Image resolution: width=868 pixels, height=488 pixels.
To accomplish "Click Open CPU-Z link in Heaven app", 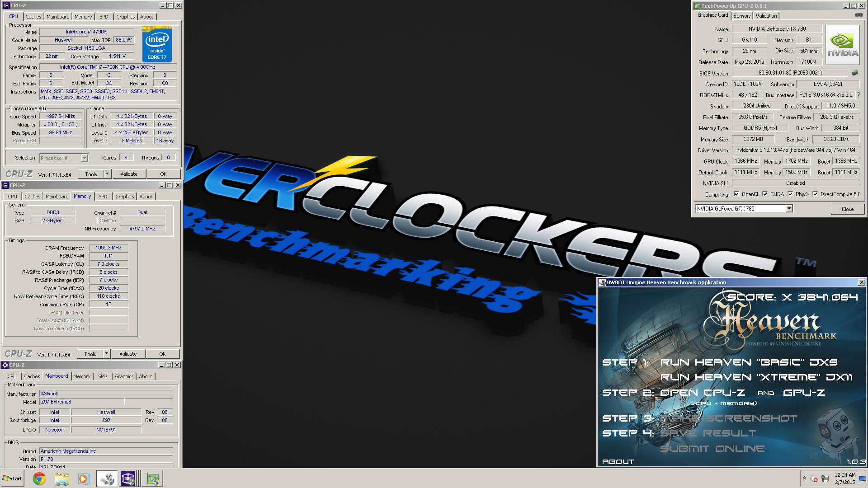I will pos(703,393).
